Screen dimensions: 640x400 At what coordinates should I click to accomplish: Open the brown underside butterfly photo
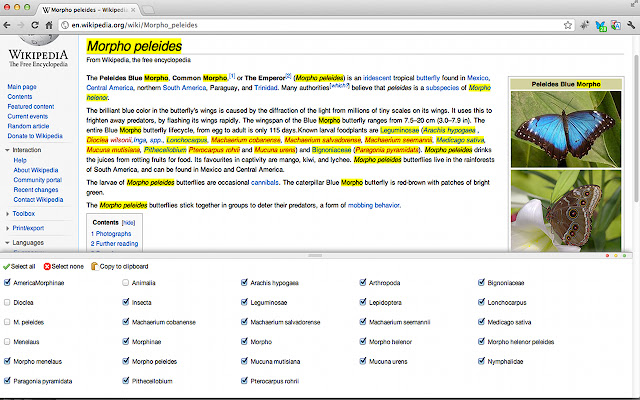point(566,211)
